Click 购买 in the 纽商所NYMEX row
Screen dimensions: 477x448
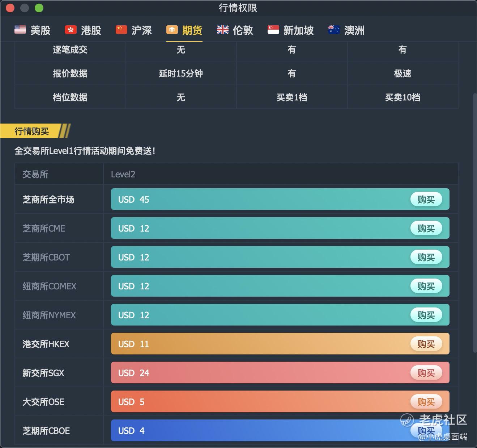point(426,315)
